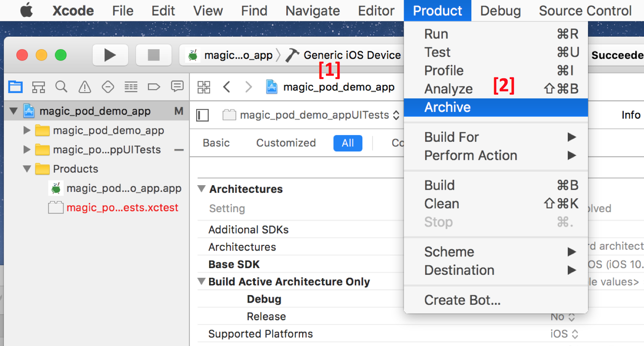Show the Report navigator
644x346 pixels.
coord(177,87)
